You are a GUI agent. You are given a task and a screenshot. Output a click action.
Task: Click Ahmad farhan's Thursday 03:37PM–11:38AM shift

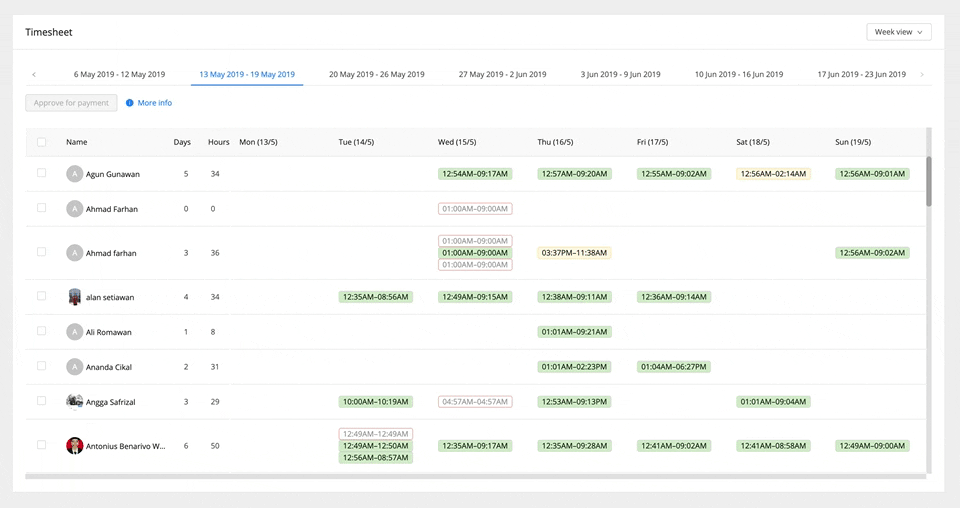574,253
